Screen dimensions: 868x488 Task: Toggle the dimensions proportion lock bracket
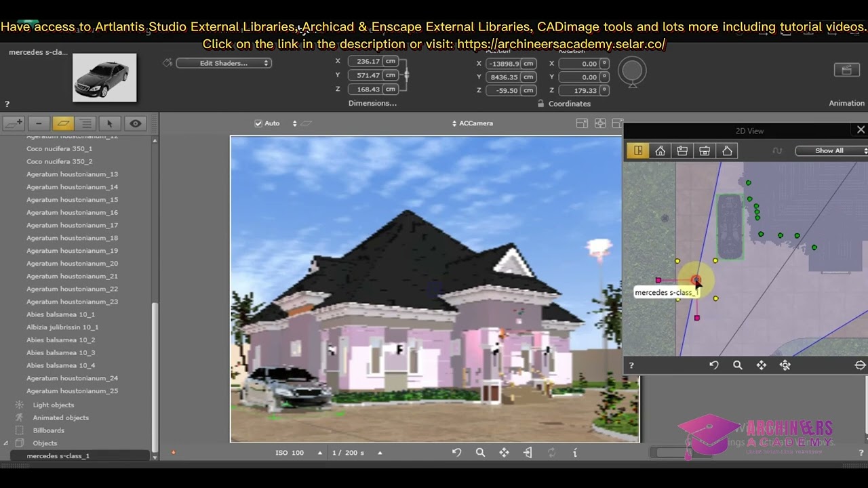click(x=406, y=75)
